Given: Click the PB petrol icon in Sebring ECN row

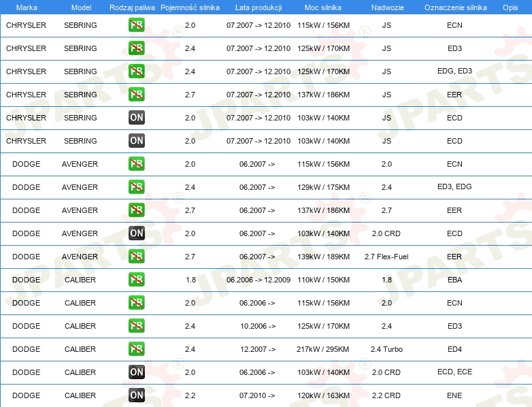Looking at the screenshot, I should pyautogui.click(x=136, y=25).
